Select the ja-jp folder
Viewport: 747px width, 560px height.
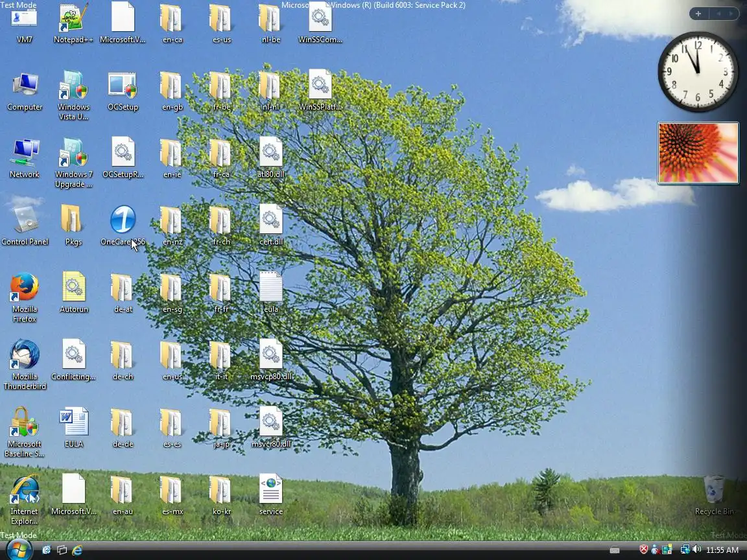click(x=221, y=428)
